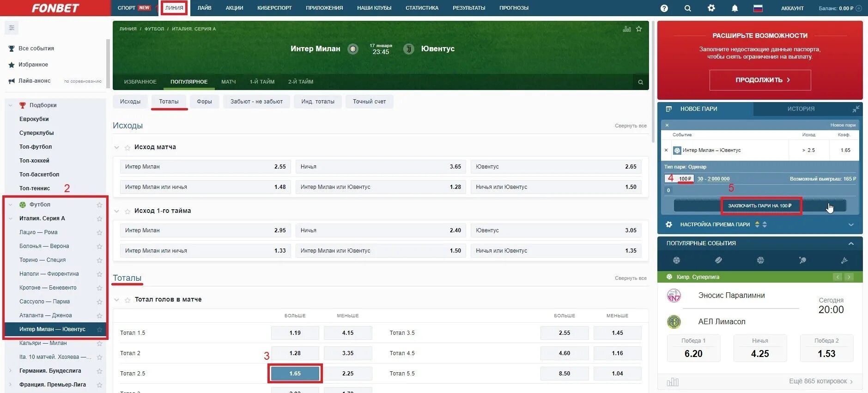Close the Новое пари coupon header
This screenshot has height=393, width=868.
coord(667,125)
